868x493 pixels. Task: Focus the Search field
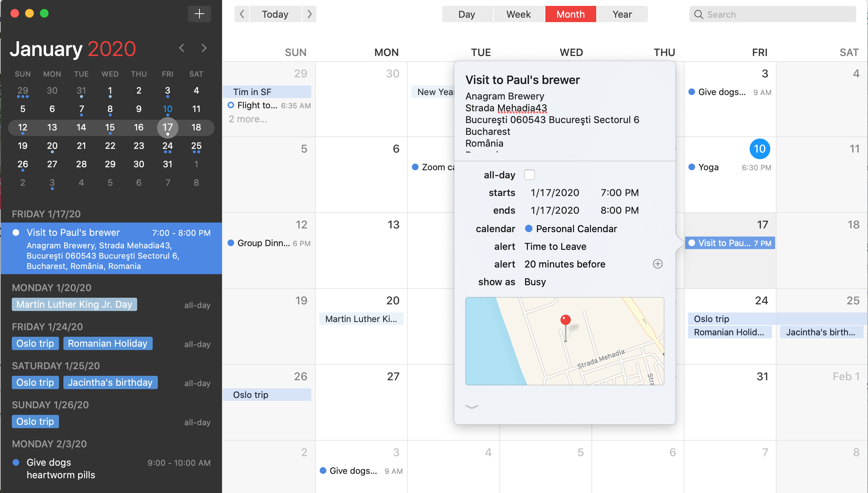(773, 14)
